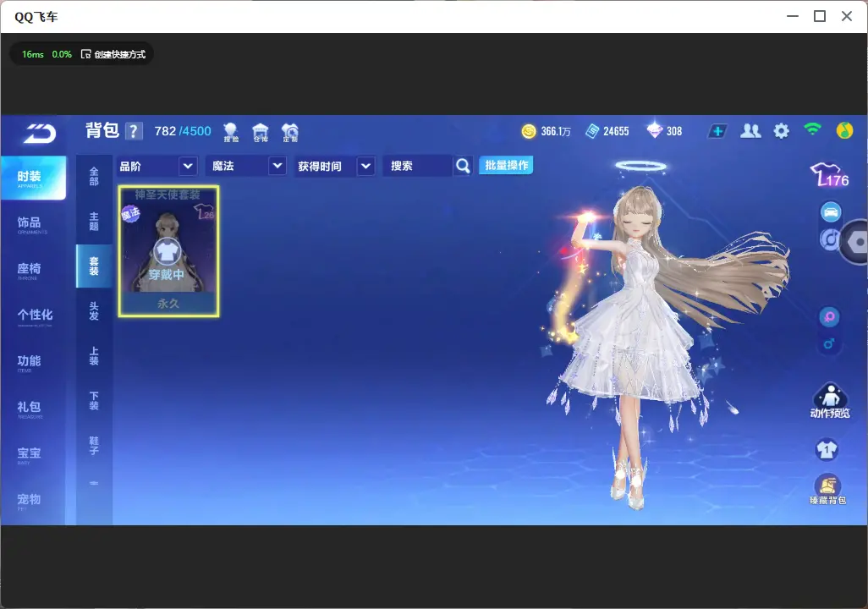Viewport: 868px width, 609px height.
Task: Click the blue coupon currency icon
Action: 592,131
